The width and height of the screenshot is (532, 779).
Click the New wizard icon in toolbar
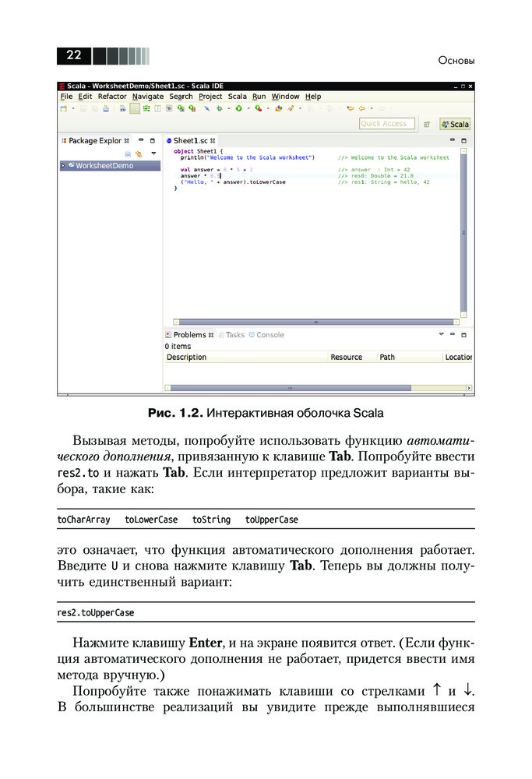64,108
